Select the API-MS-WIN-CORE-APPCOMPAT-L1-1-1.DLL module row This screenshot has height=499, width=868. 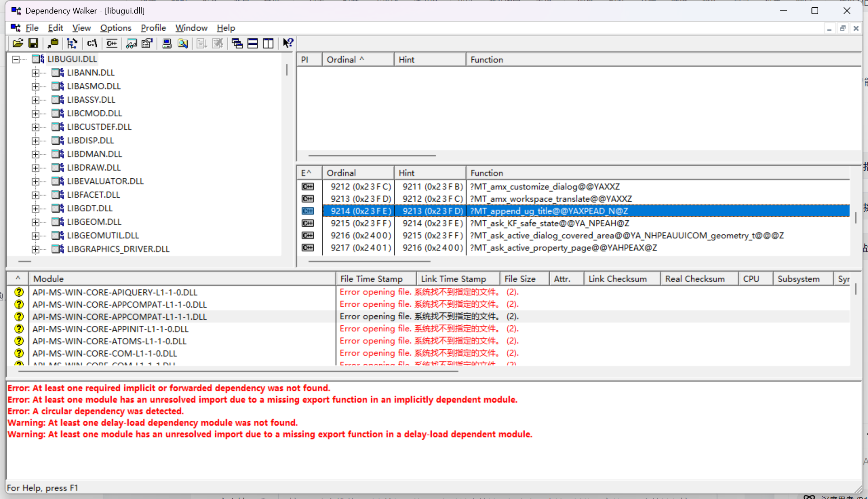coord(428,317)
